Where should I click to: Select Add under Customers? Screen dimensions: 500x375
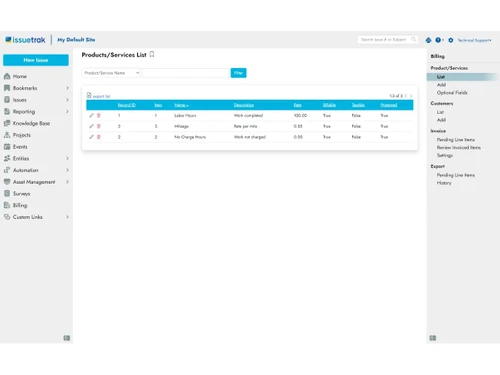(x=441, y=120)
